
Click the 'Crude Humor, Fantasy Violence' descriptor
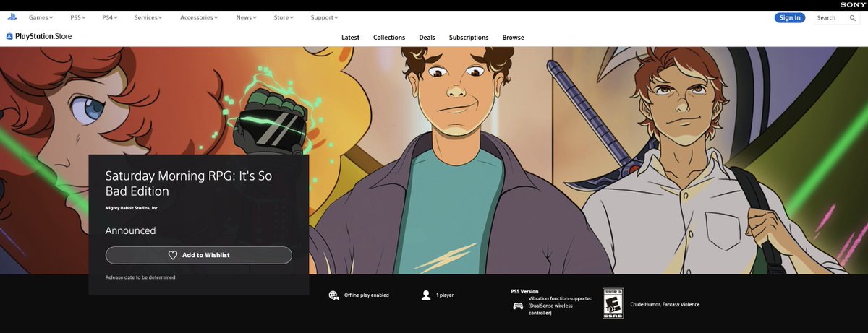665,305
